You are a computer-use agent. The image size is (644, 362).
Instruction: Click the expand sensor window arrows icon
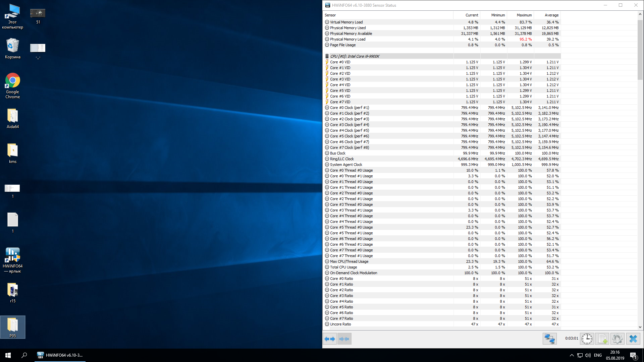click(x=330, y=339)
